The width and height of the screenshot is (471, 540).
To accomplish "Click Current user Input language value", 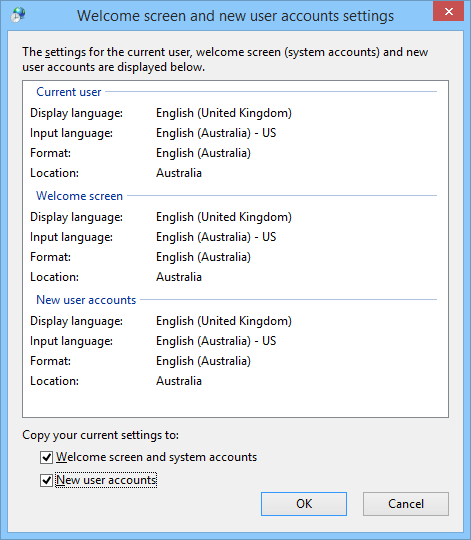I will pyautogui.click(x=216, y=133).
